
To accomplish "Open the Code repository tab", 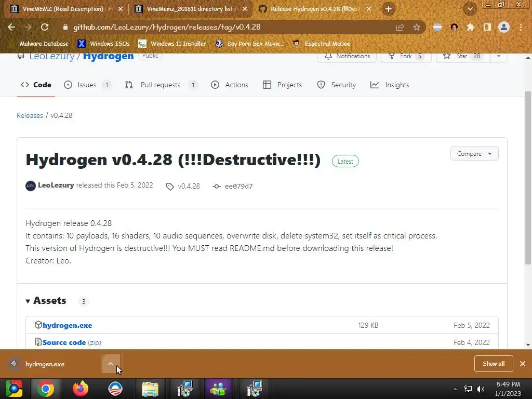I will pyautogui.click(x=36, y=85).
